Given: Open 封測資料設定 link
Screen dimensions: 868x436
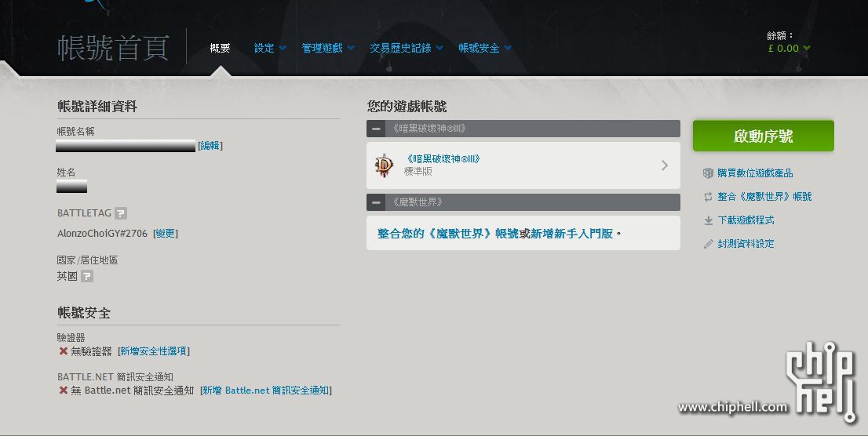Looking at the screenshot, I should point(746,243).
